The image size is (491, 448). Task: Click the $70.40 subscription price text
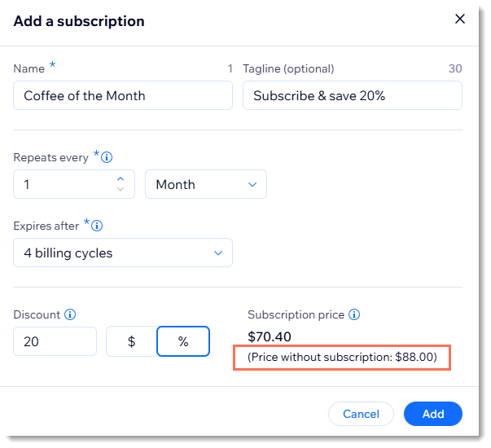(270, 337)
